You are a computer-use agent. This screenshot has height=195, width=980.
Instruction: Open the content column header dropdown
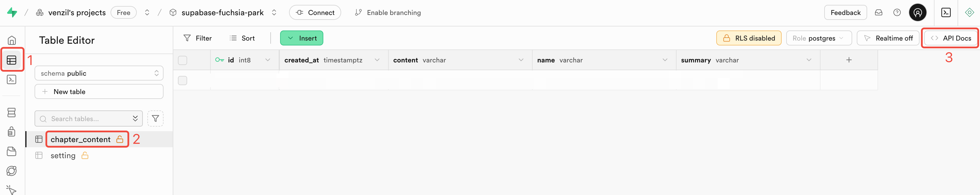pos(521,60)
